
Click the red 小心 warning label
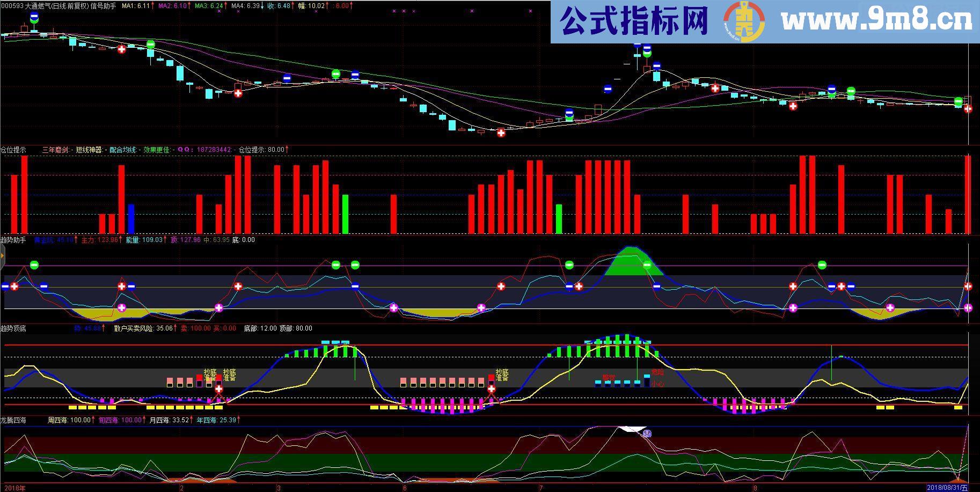tap(657, 384)
